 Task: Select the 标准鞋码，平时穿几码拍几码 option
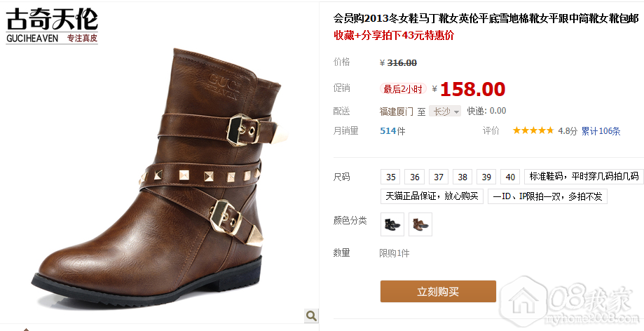tap(584, 177)
